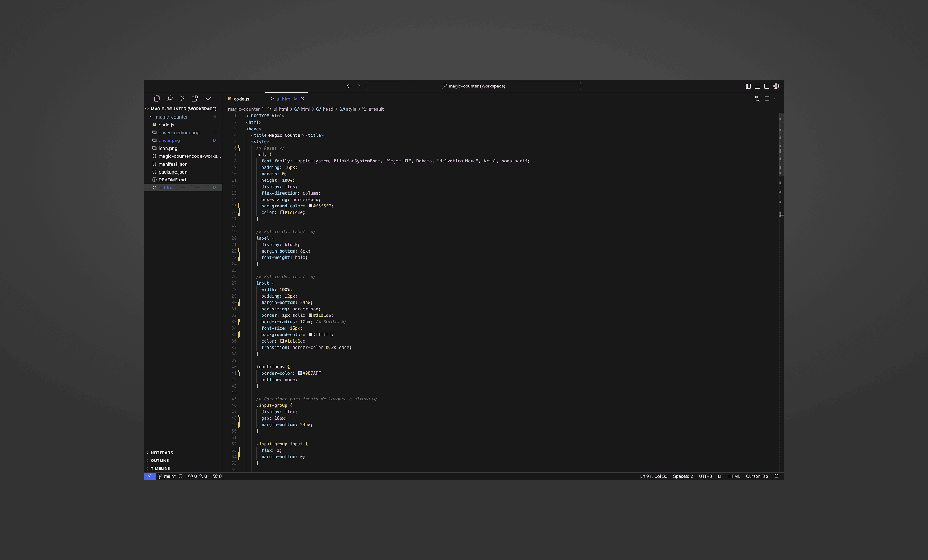Click the split editor icon

pyautogui.click(x=767, y=99)
